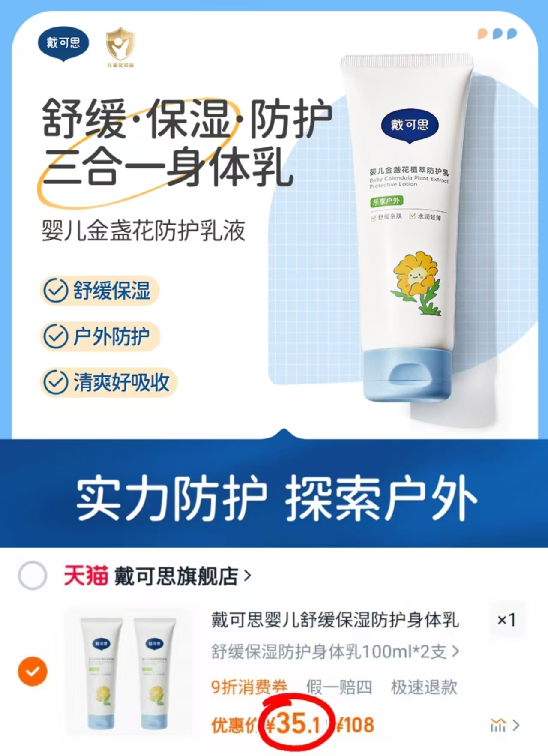Screen dimensions: 548x756
Task: Click the 9折消费券 coupon tag
Action: click(x=249, y=687)
